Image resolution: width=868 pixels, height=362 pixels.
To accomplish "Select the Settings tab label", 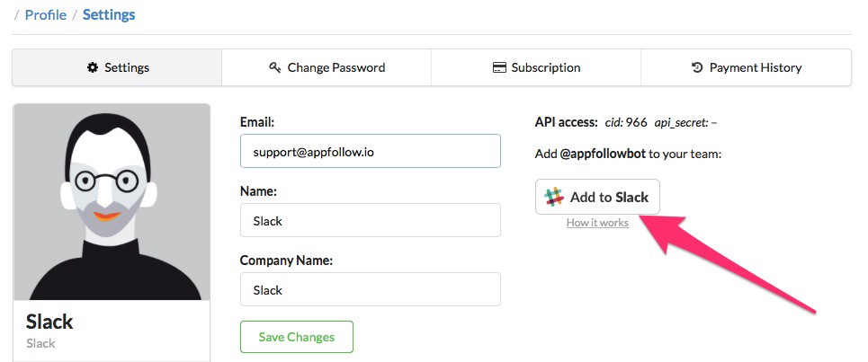I will coord(127,67).
